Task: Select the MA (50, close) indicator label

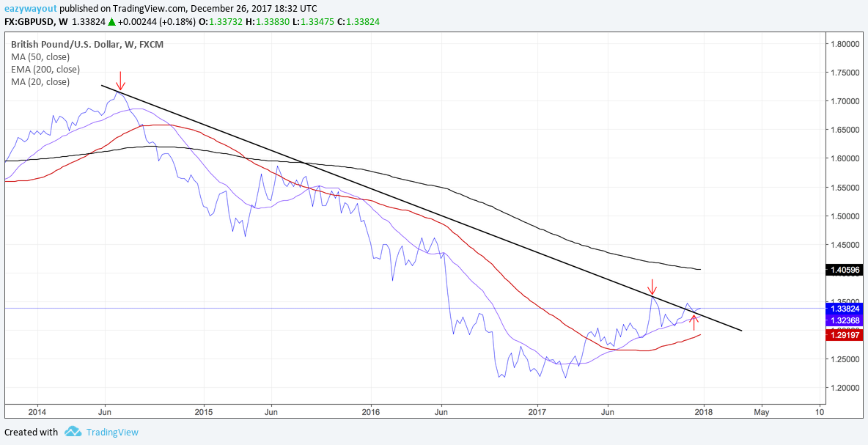Action: (x=40, y=56)
